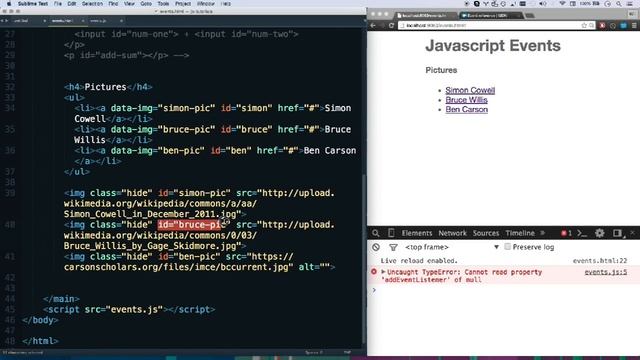The image size is (640, 360).
Task: Click the Sublime tab scroll arrows
Action: (4, 20)
